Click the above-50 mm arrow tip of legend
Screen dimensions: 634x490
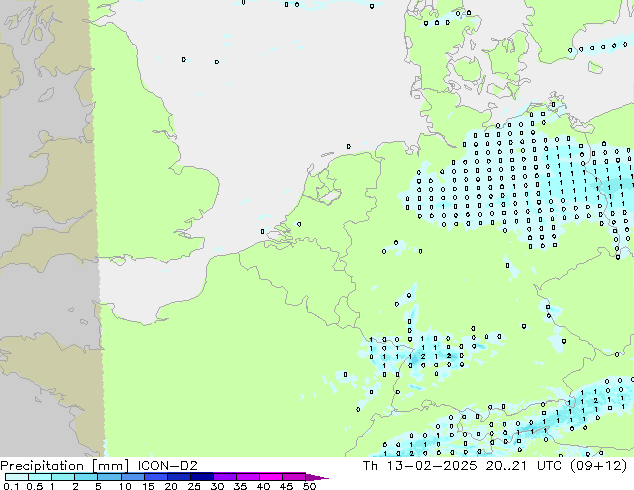(x=317, y=478)
